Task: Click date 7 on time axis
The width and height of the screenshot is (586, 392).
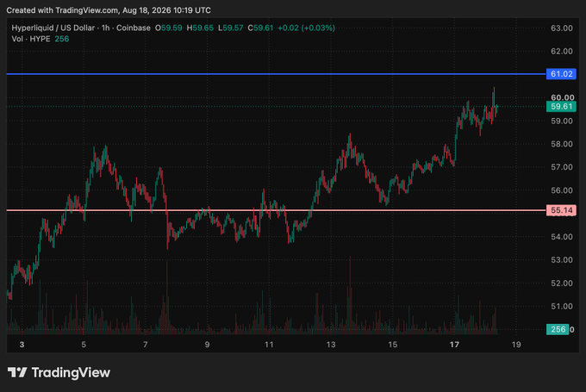Action: tap(146, 345)
